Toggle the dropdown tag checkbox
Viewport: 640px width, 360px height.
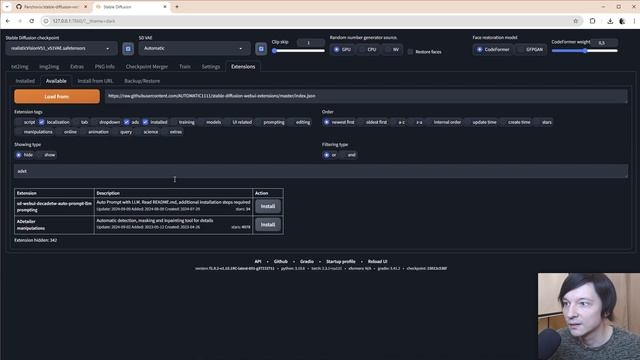(x=94, y=122)
